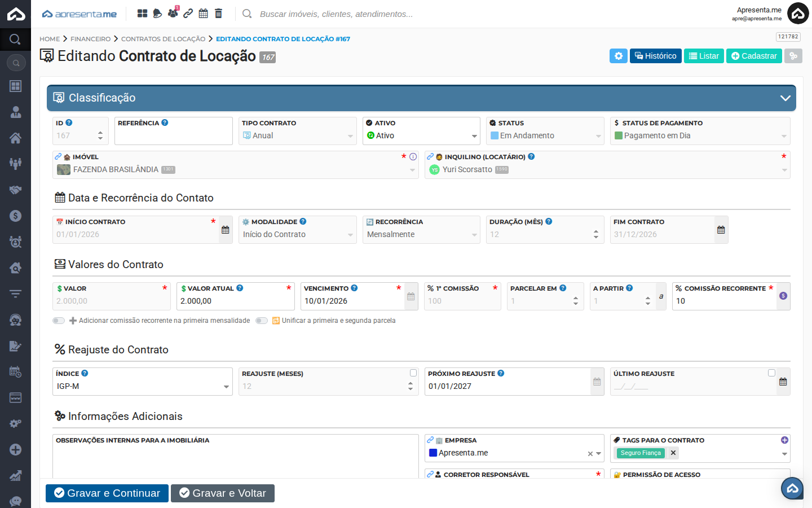Image resolution: width=812 pixels, height=508 pixels.
Task: Click Gravar e Continuar button
Action: pos(107,493)
